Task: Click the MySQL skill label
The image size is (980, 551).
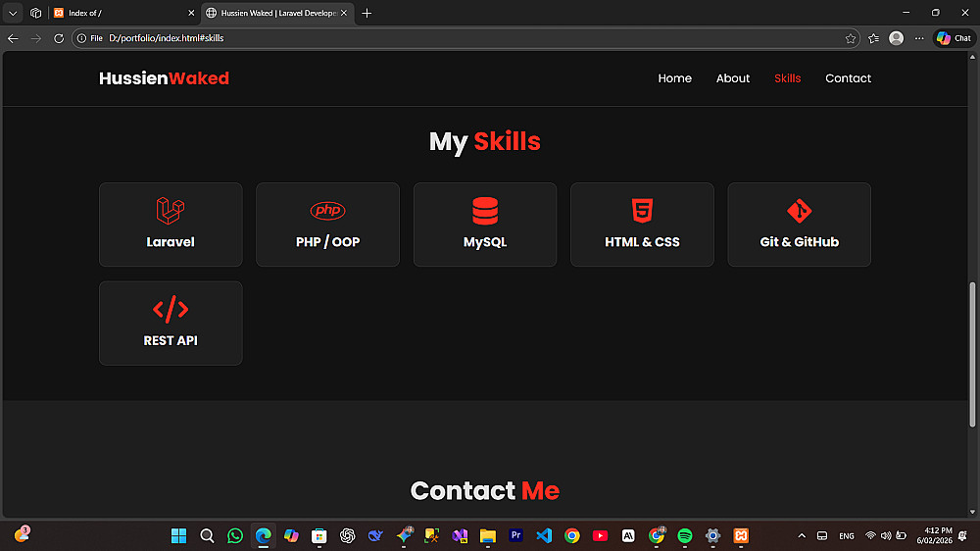Action: click(x=485, y=242)
